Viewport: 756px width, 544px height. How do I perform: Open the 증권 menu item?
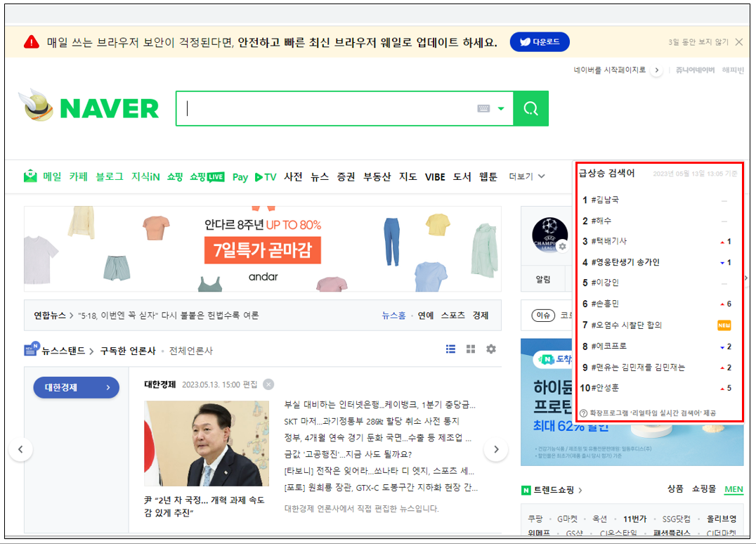coord(346,176)
